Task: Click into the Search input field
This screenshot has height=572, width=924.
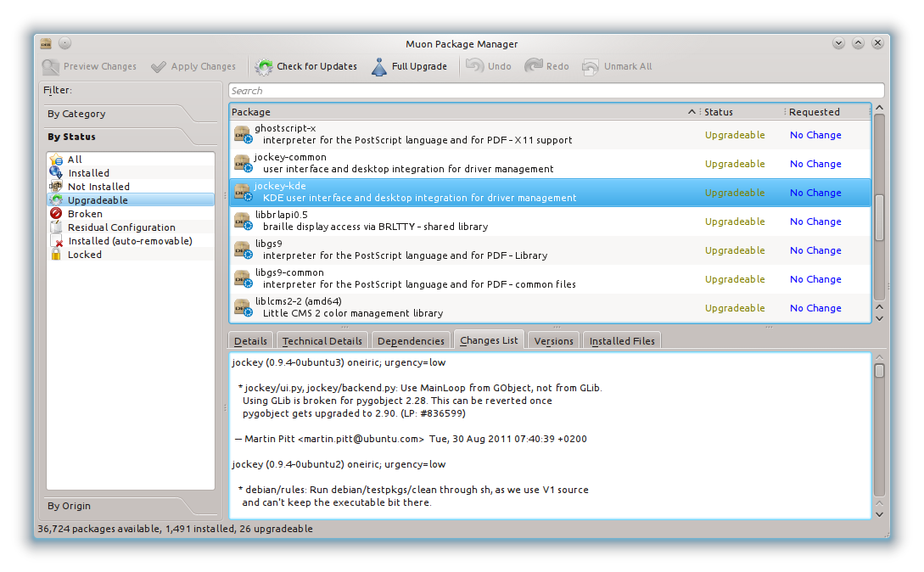Action: click(556, 91)
